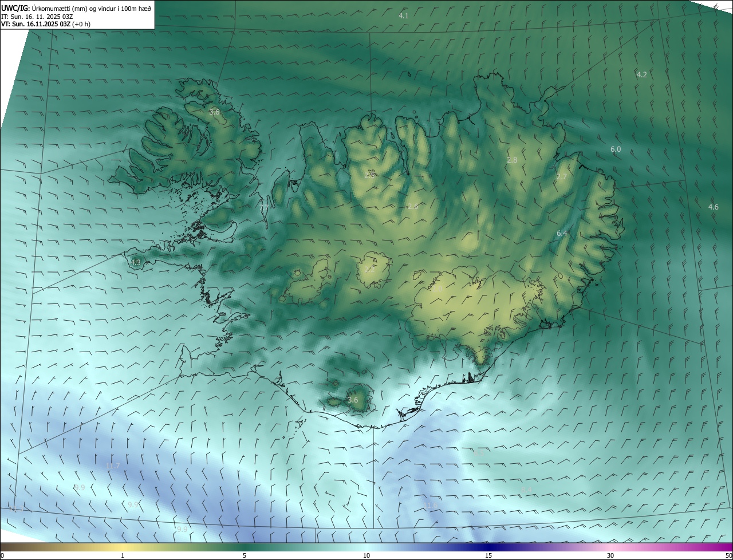Click the 'UWC/IG:' map title text

tap(15, 8)
